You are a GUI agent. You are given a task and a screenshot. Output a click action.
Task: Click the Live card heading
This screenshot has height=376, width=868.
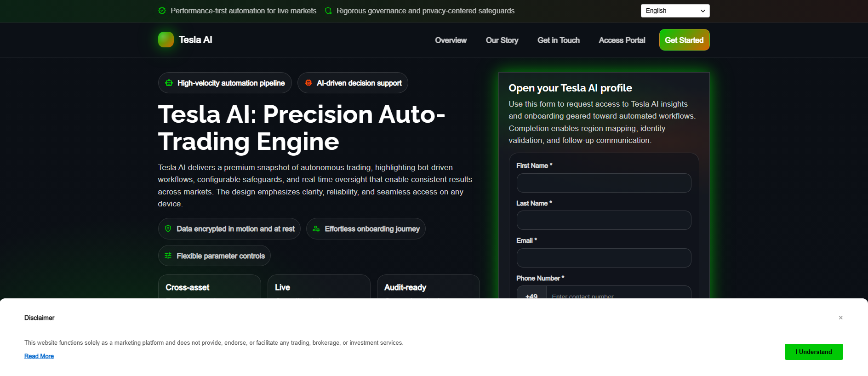pos(282,288)
